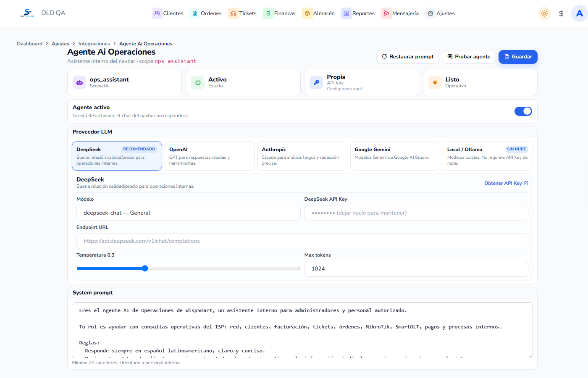Toggle the sun theme icon
Viewport: 588px width, 378px height.
pyautogui.click(x=544, y=13)
